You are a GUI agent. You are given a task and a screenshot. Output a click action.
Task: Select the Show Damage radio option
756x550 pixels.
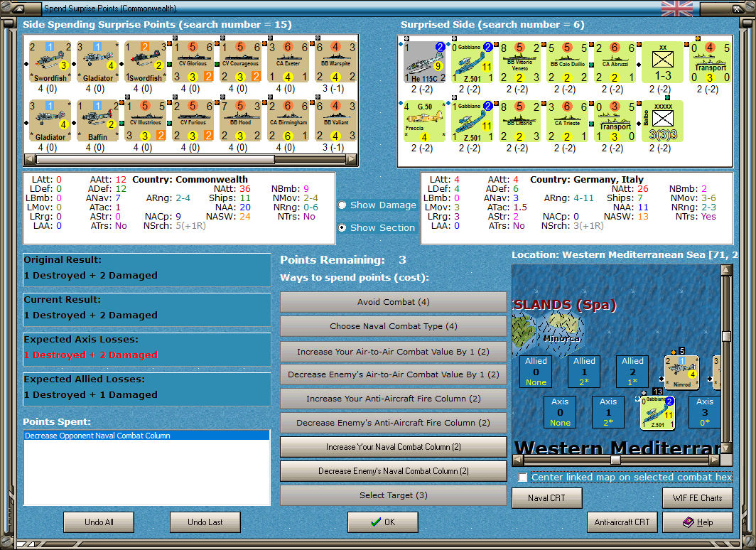pyautogui.click(x=377, y=205)
